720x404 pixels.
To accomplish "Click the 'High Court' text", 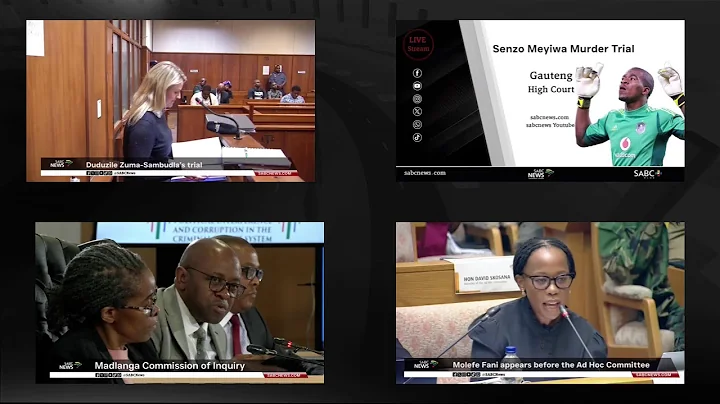I will pyautogui.click(x=551, y=89).
